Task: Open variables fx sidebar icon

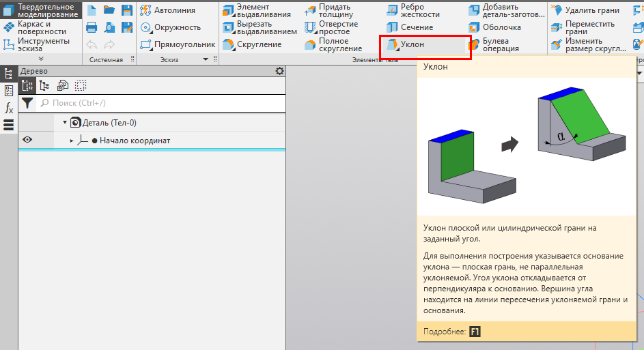Action: (x=9, y=108)
